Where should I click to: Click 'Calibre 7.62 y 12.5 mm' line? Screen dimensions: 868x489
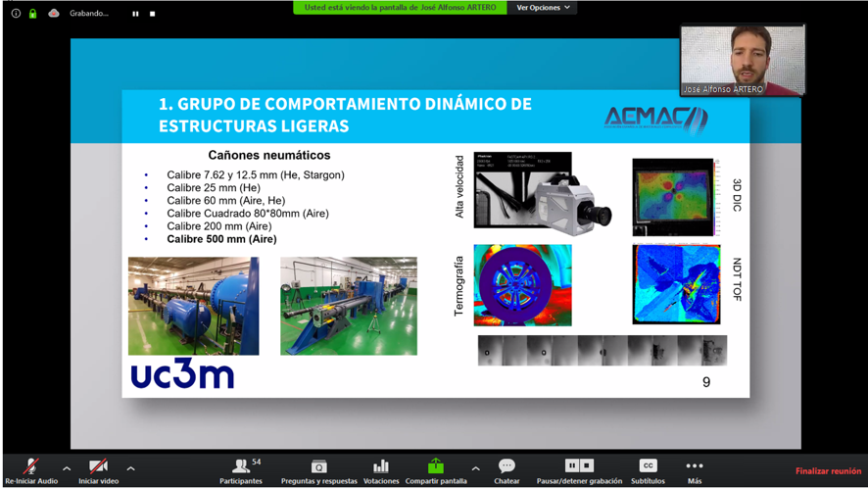[256, 175]
